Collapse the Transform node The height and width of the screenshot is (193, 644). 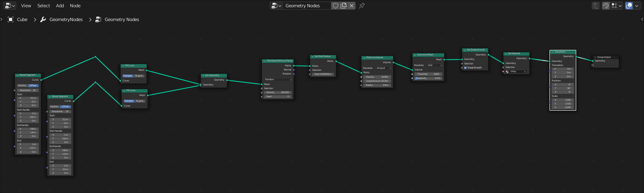tap(553, 52)
